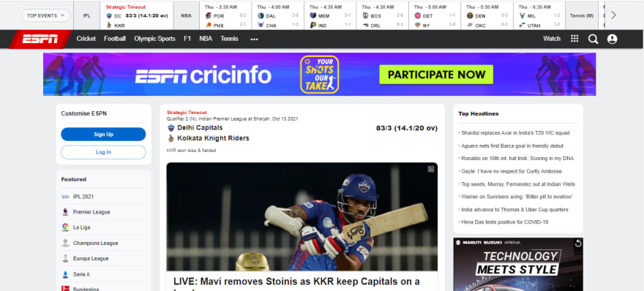
Task: Click the replay icon on Maruti ad
Action: tap(577, 243)
